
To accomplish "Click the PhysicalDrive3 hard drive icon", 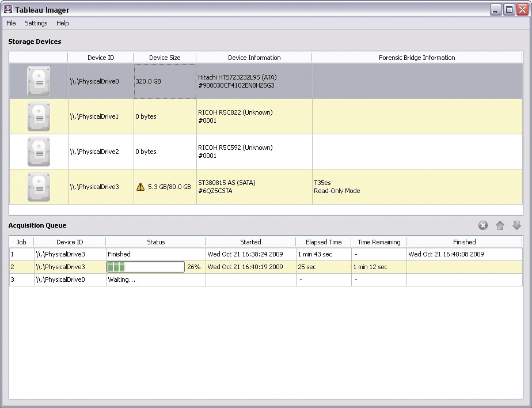I will tap(39, 187).
